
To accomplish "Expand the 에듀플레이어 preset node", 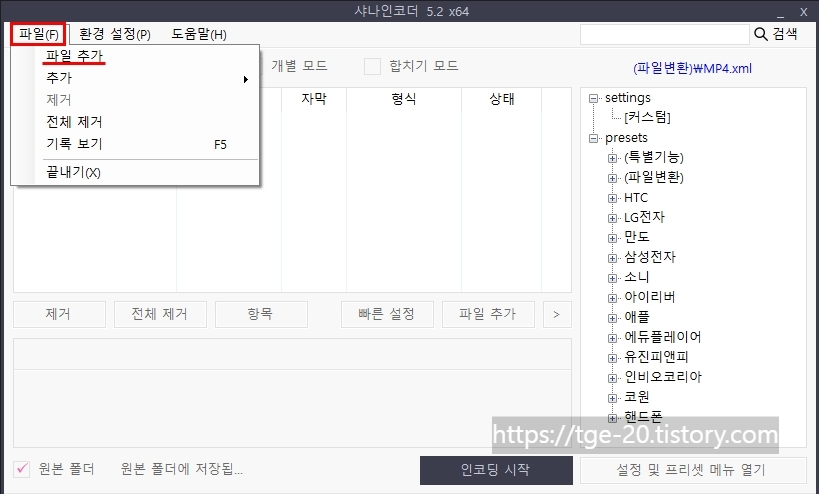I will [612, 338].
